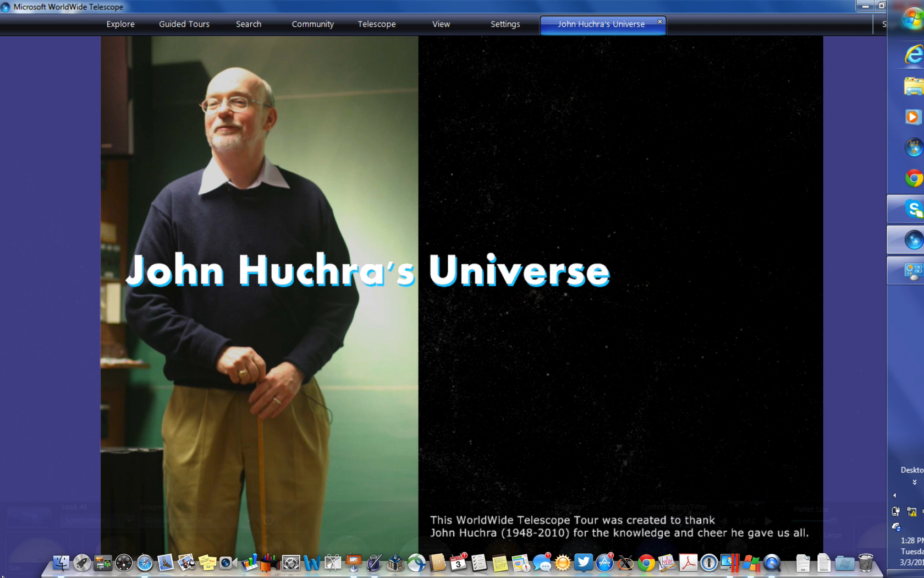
Task: Open the Trash in the dock
Action: (866, 563)
